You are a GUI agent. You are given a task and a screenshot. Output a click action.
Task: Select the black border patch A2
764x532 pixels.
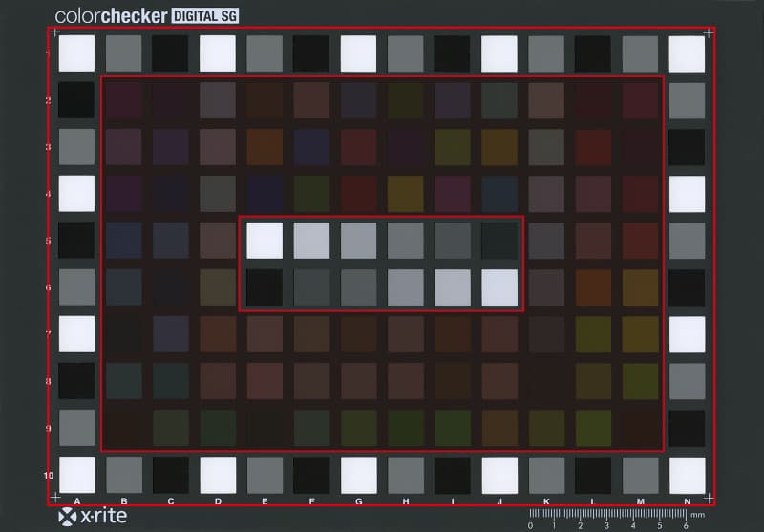pyautogui.click(x=76, y=100)
